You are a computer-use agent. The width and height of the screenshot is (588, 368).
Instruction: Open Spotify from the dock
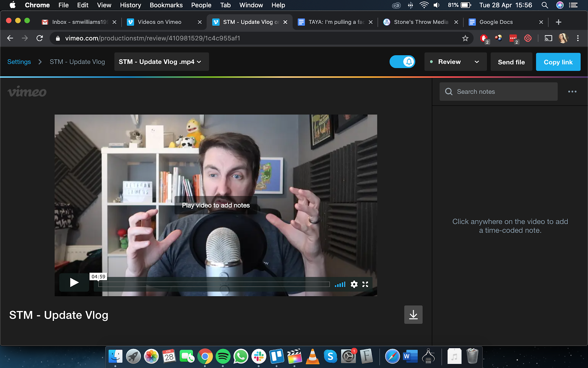[223, 356]
